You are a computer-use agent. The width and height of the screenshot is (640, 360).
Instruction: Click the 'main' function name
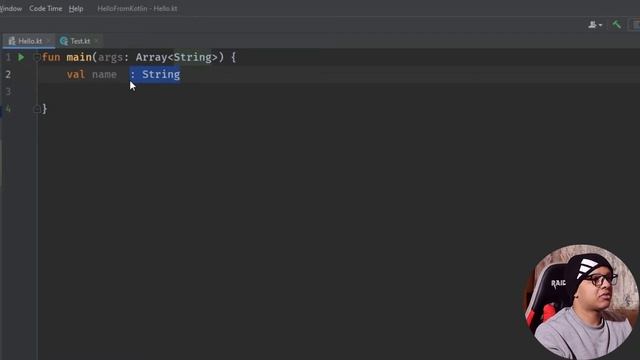(79, 57)
